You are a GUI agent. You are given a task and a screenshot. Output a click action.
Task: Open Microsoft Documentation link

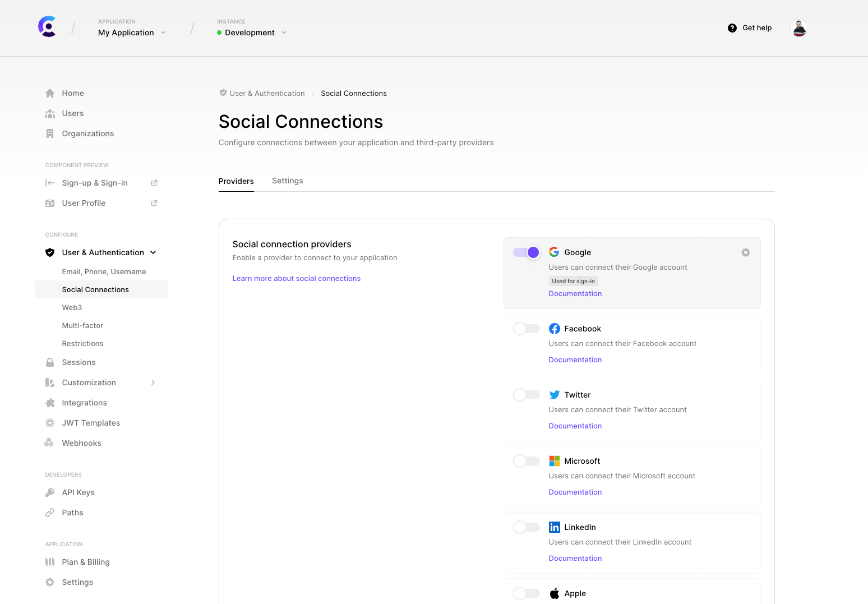click(575, 492)
